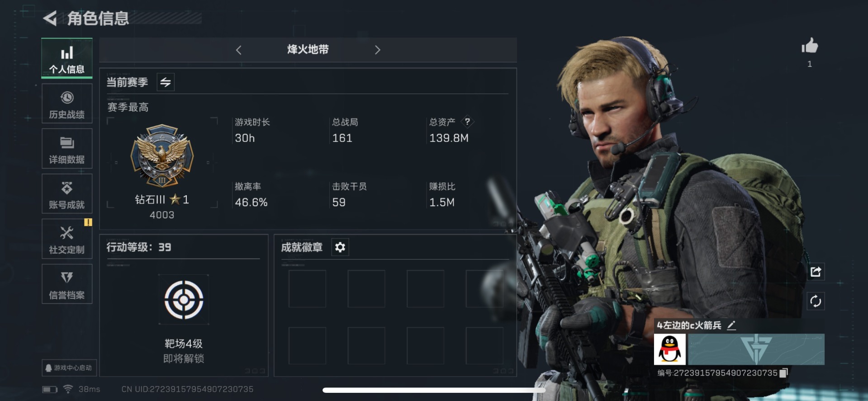Open the achievement badge gear settings
This screenshot has width=868, height=401.
[x=340, y=247]
